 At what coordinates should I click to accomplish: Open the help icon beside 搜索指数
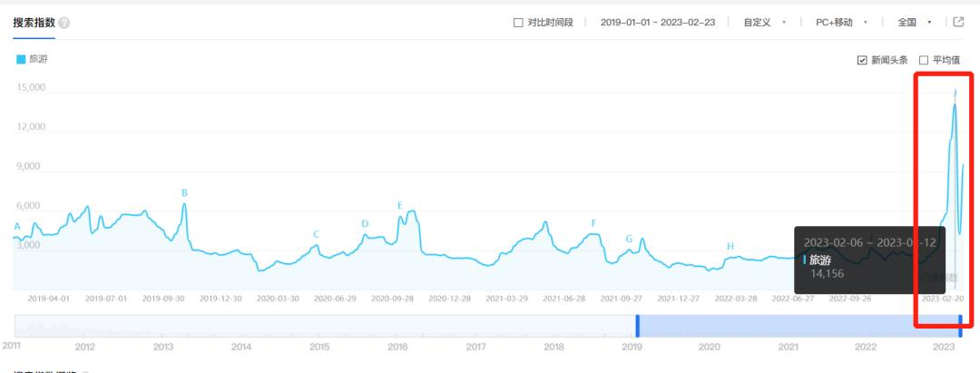(64, 23)
